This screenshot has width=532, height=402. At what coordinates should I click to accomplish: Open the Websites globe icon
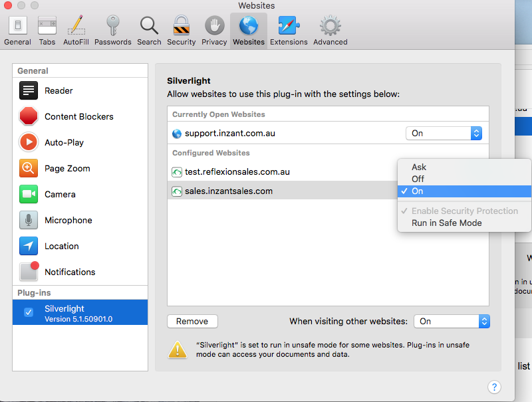249,26
